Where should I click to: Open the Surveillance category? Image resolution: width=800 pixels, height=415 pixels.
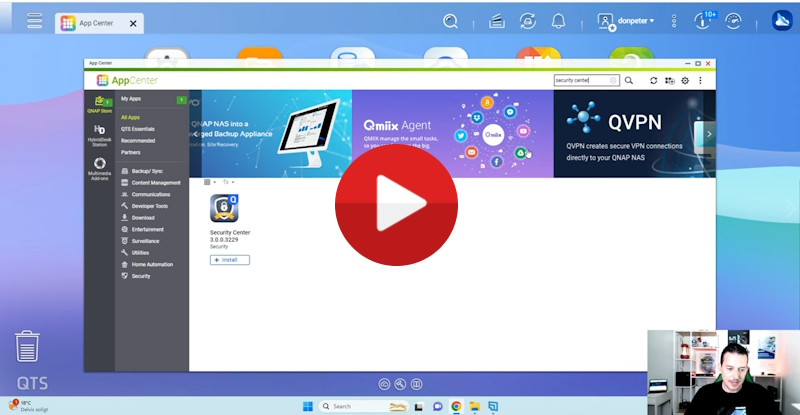coord(140,241)
